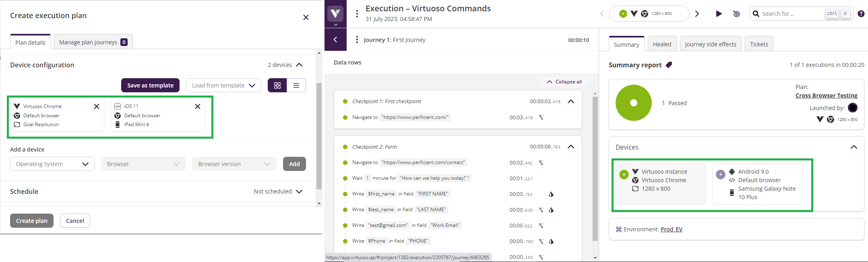Open the Healed tab
Viewport: 868px width, 262px height.
[x=662, y=44]
